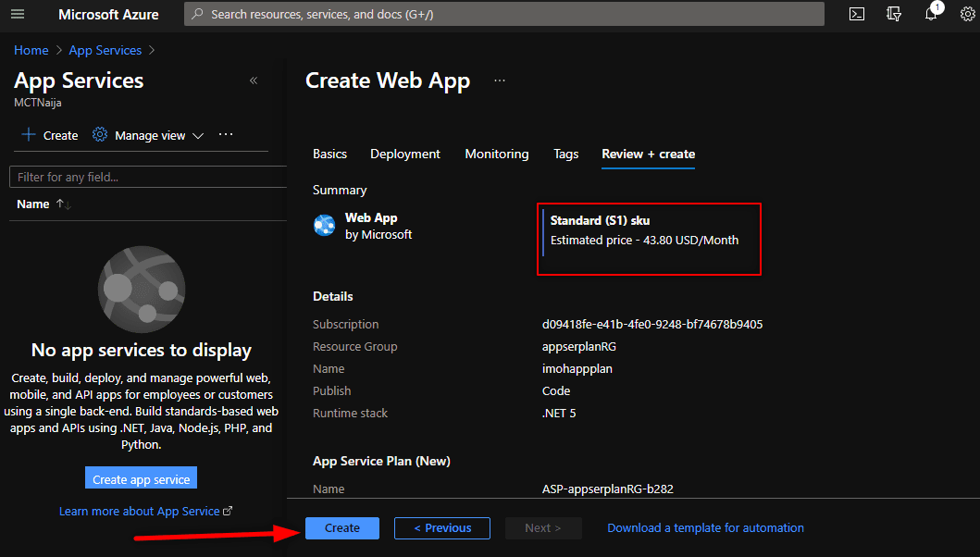Click Create app service button
The height and width of the screenshot is (557, 980).
[142, 479]
